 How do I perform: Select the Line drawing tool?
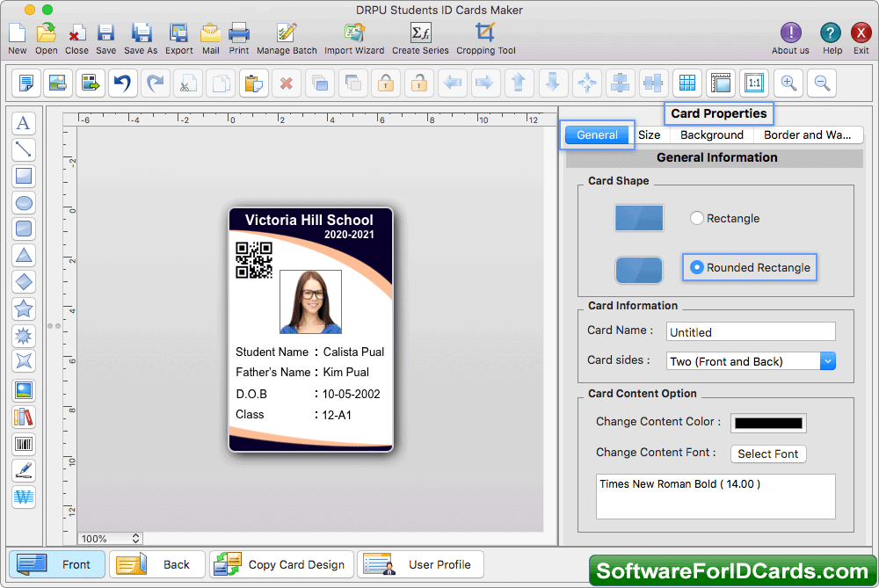click(x=24, y=149)
